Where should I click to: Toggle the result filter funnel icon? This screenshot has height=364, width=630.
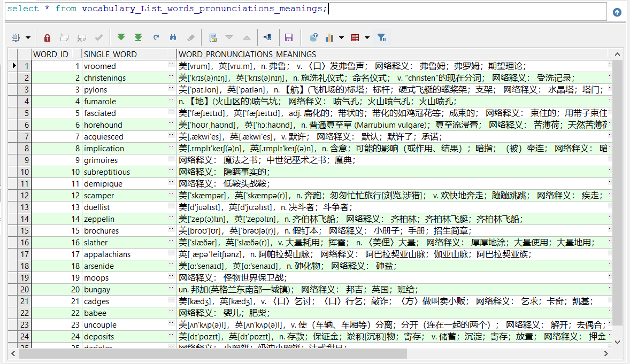pos(382,38)
